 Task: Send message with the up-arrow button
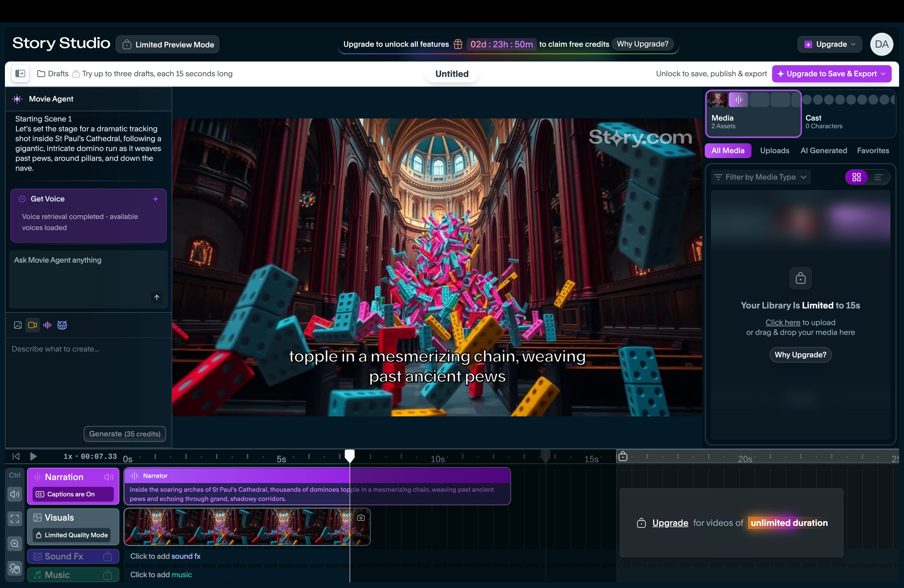click(x=157, y=297)
